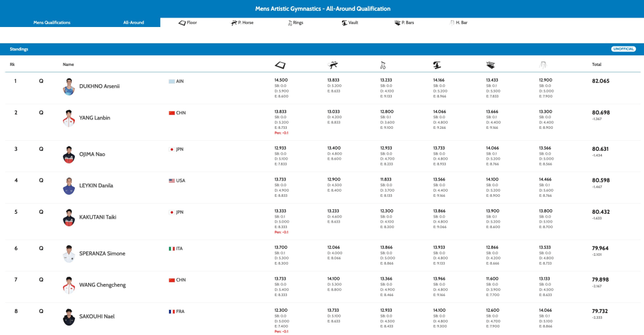Click the UNOFFICIAL status badge

[x=623, y=48]
